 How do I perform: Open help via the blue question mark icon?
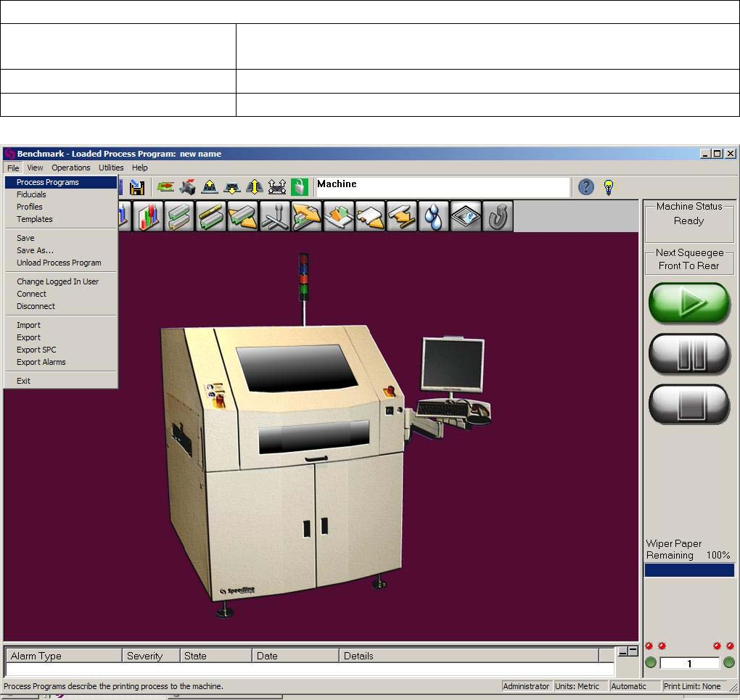pyautogui.click(x=586, y=187)
